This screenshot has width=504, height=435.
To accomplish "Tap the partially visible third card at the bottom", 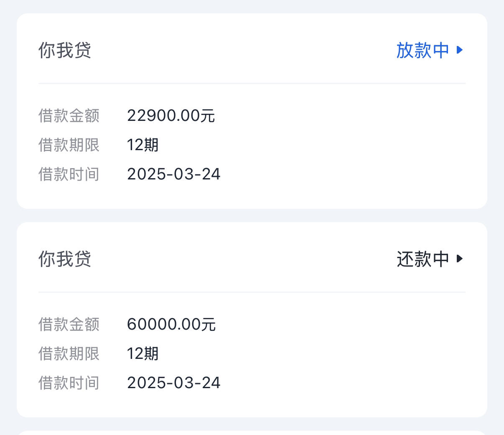I will pos(252,433).
